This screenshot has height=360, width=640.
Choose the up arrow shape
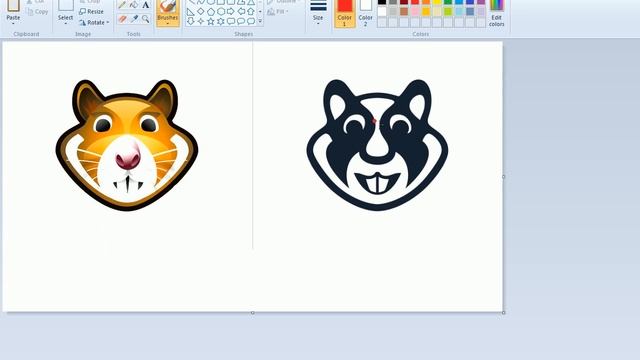251,12
